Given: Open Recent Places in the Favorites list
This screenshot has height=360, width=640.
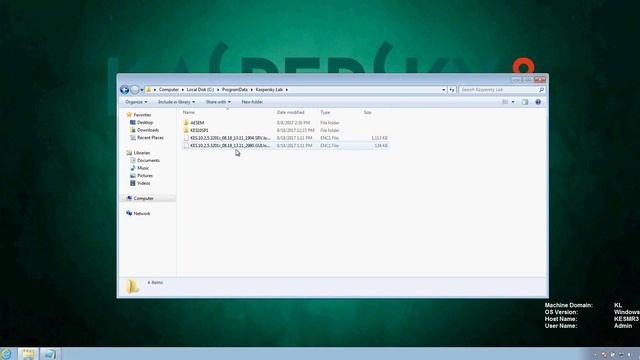Looking at the screenshot, I should (150, 138).
